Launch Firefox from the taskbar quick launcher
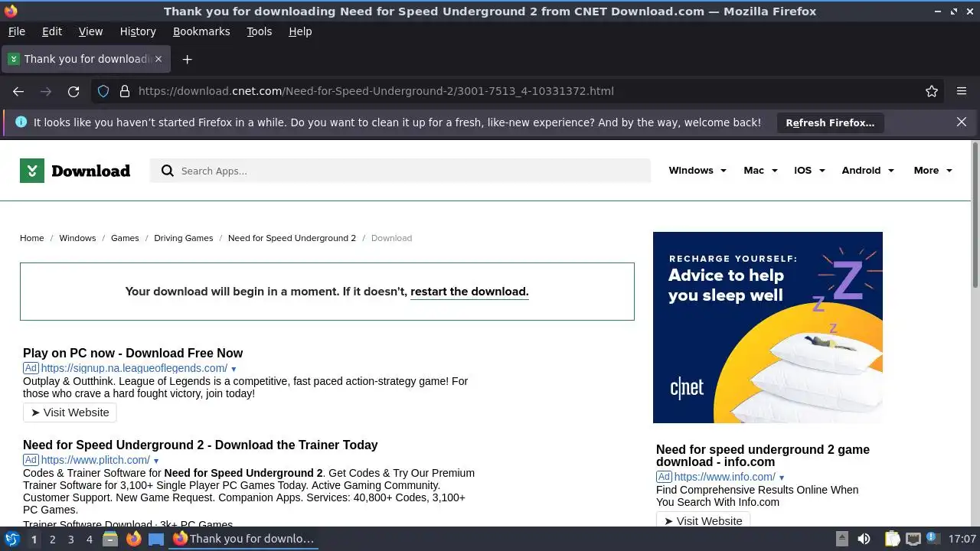Screen dimensions: 980x551 click(x=134, y=539)
